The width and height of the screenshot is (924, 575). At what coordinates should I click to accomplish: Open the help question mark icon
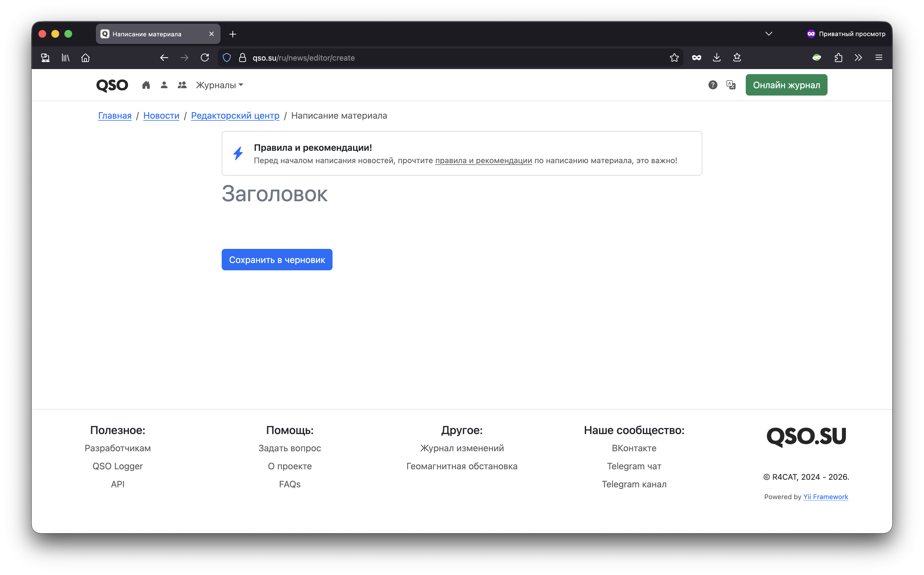(x=712, y=85)
